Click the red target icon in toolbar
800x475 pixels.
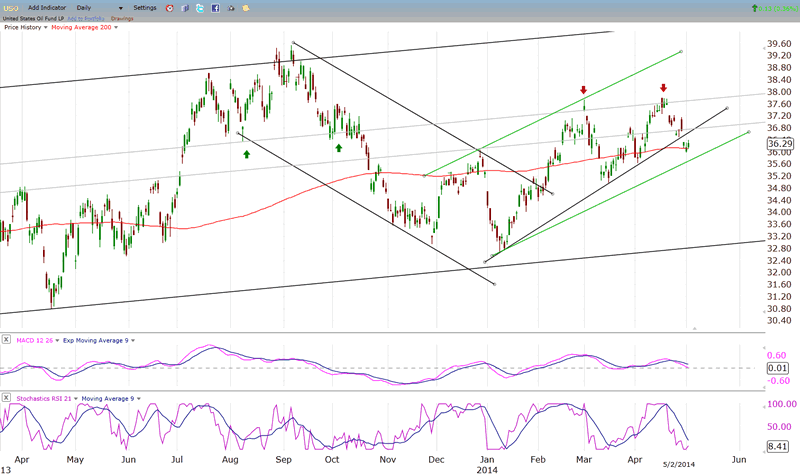pos(169,7)
